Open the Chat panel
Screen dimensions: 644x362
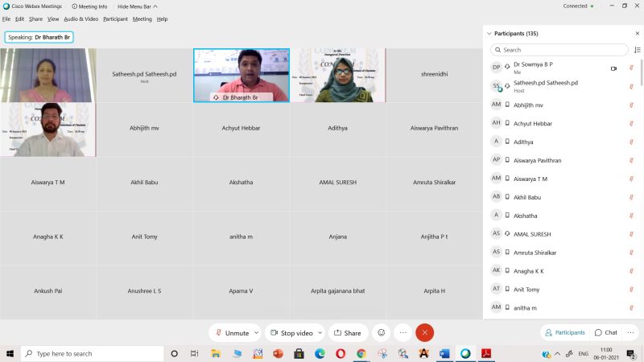tap(606, 332)
